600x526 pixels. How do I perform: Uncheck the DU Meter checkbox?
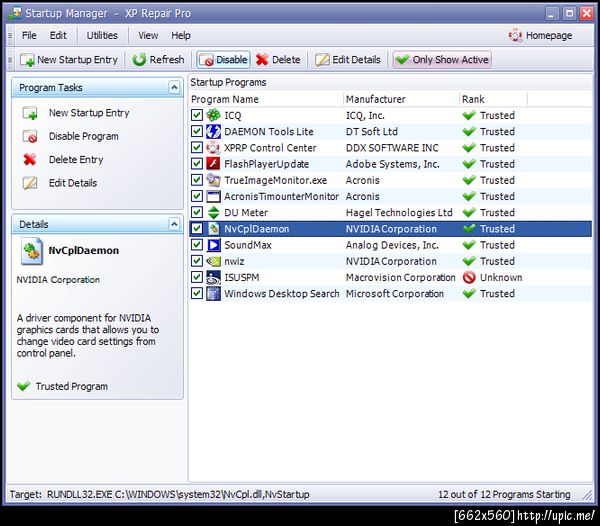point(197,213)
